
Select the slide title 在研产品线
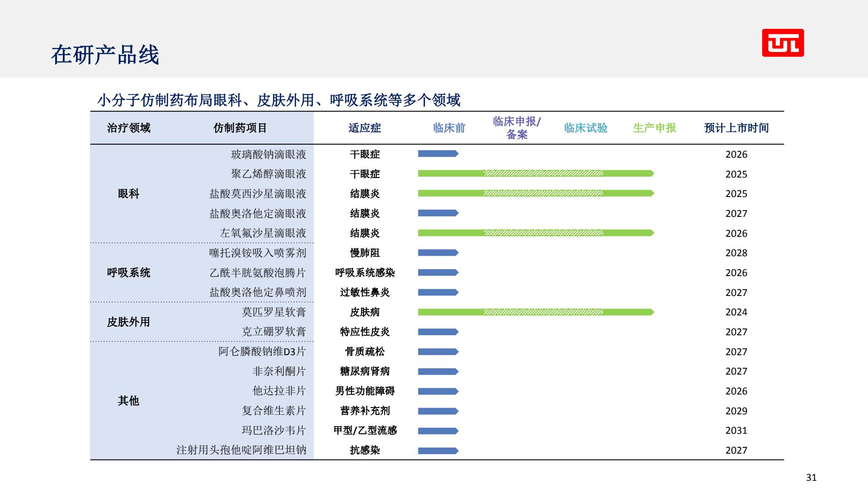105,55
